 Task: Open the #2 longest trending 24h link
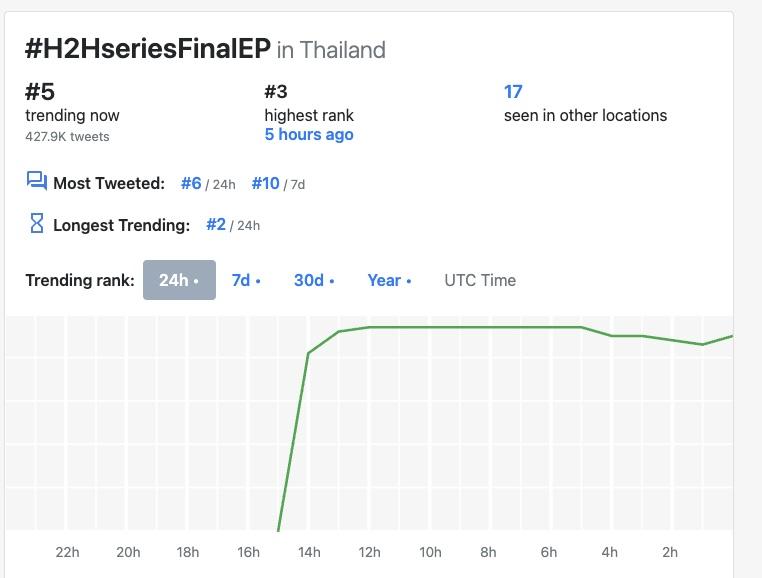216,224
